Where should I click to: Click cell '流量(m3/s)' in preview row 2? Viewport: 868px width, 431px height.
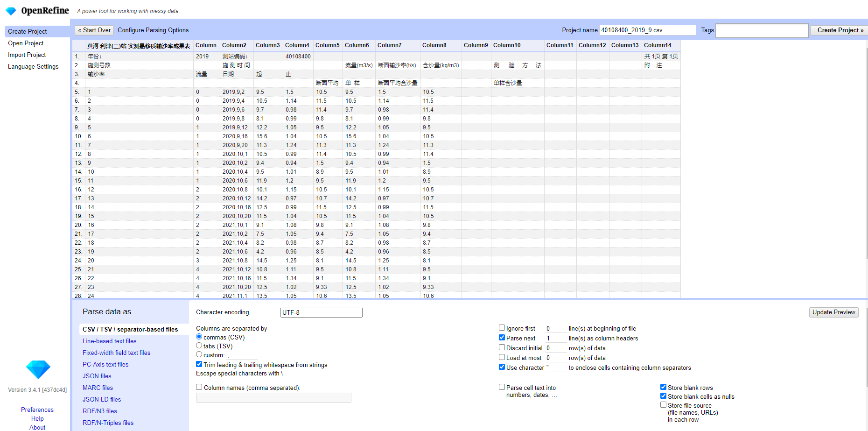(x=359, y=65)
